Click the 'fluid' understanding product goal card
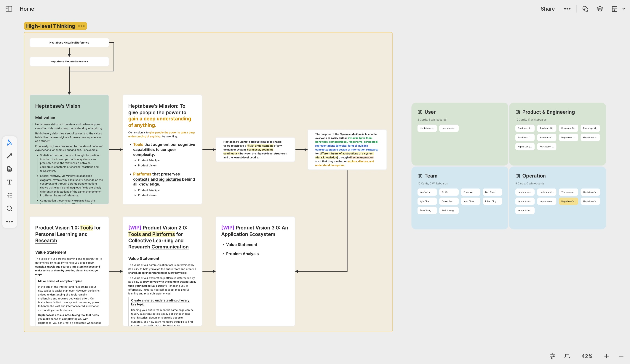This screenshot has height=364, width=630. pyautogui.click(x=255, y=150)
